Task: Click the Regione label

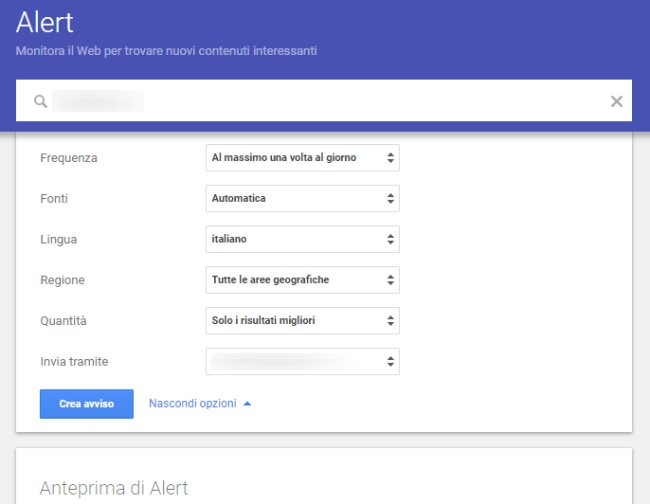Action: click(x=62, y=281)
